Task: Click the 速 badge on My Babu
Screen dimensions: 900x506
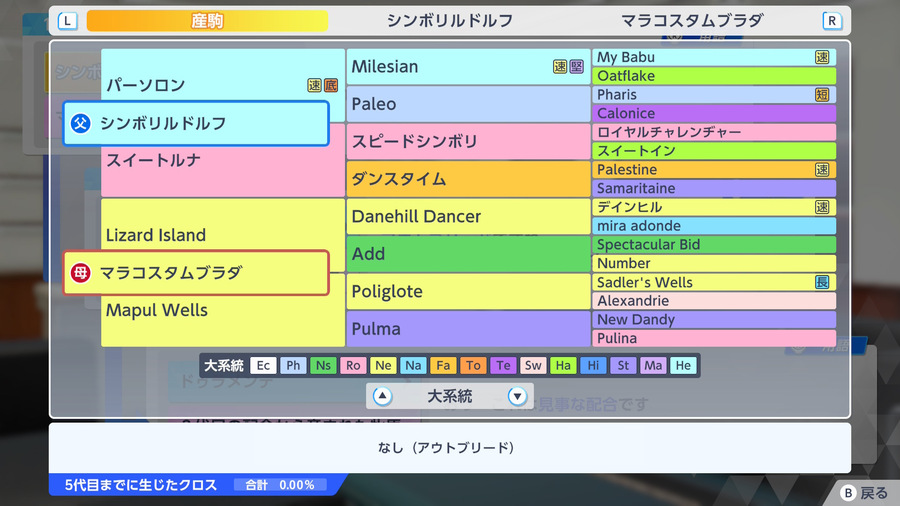Action: [x=822, y=57]
